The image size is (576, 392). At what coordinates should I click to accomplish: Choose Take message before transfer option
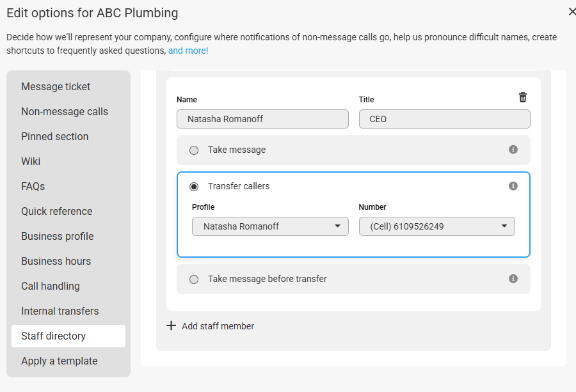pyautogui.click(x=194, y=279)
